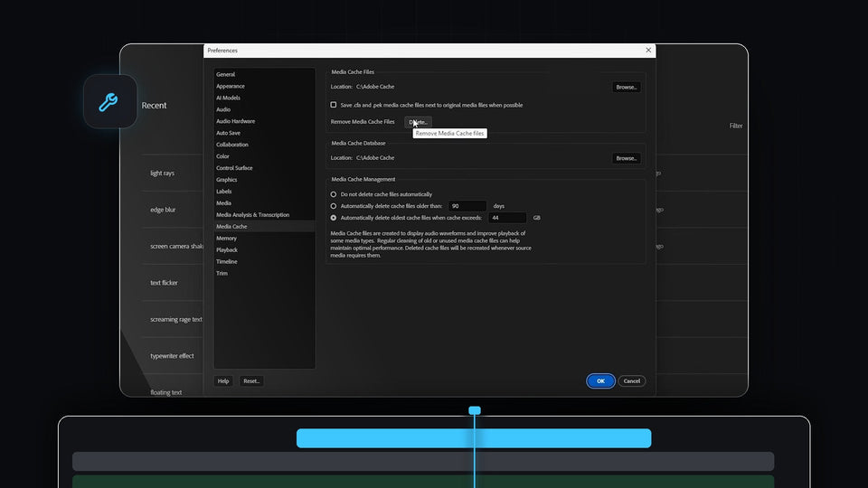Enable saving .cfa and .pek files next to originals
Image resolution: width=868 pixels, height=488 pixels.
pyautogui.click(x=334, y=105)
